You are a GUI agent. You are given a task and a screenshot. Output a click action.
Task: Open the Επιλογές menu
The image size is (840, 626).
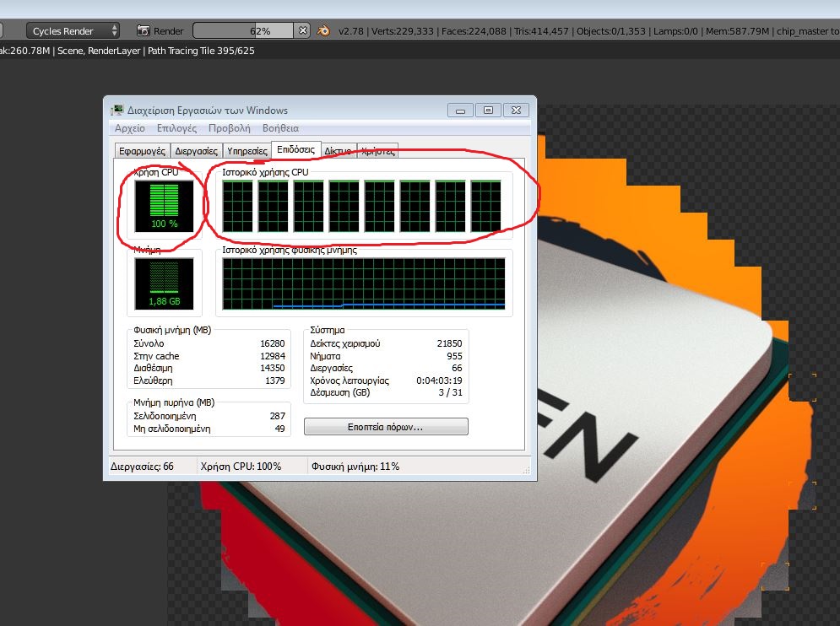(x=176, y=128)
